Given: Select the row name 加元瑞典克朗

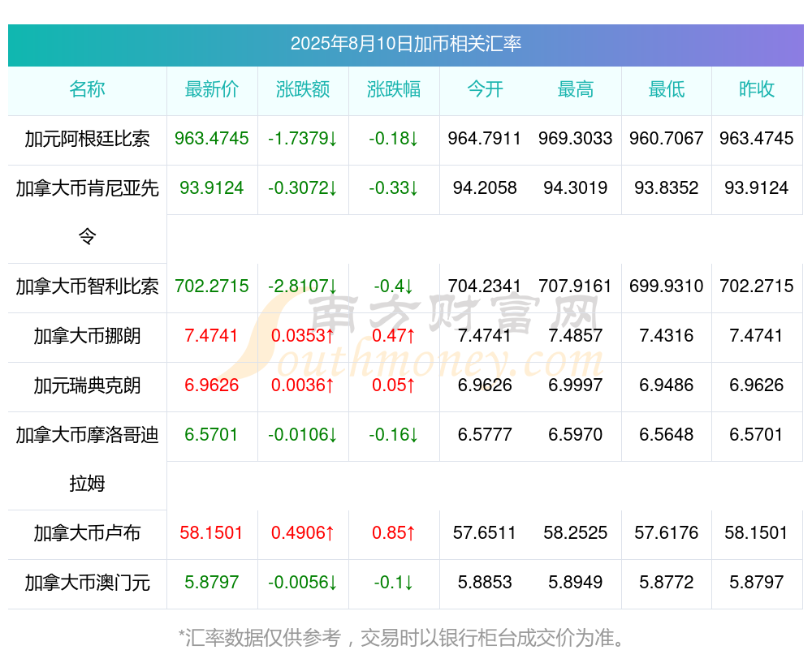Looking at the screenshot, I should tap(87, 385).
